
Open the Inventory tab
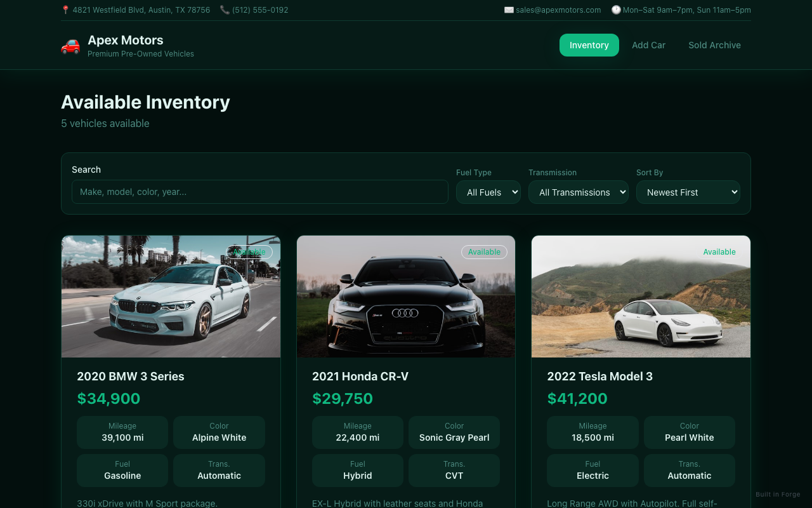click(589, 45)
